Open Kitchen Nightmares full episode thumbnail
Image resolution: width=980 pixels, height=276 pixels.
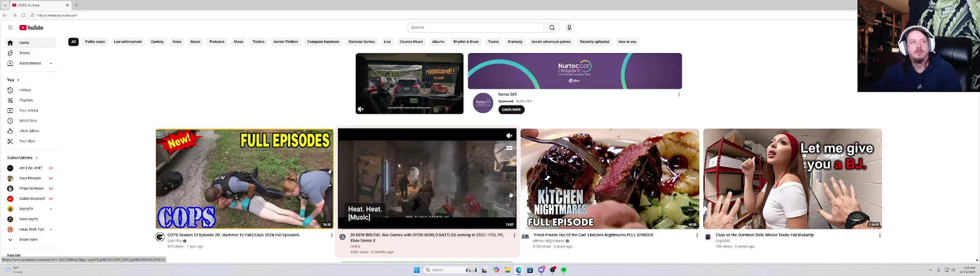coord(610,179)
